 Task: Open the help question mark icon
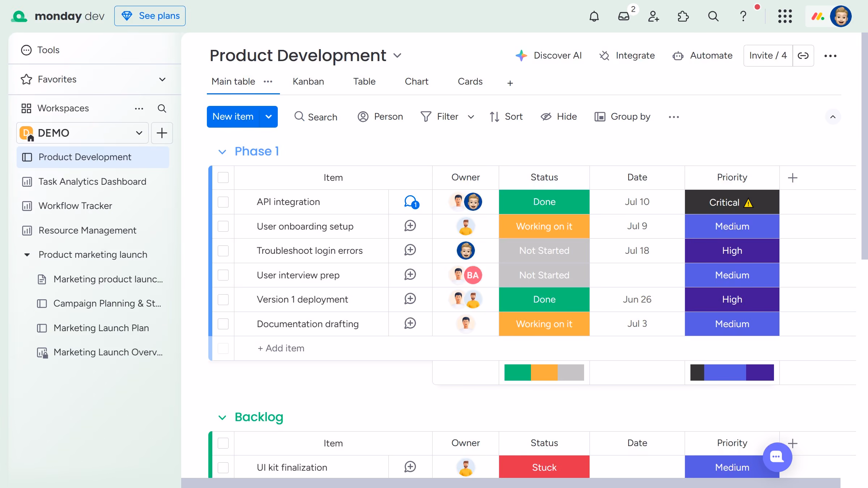point(743,16)
